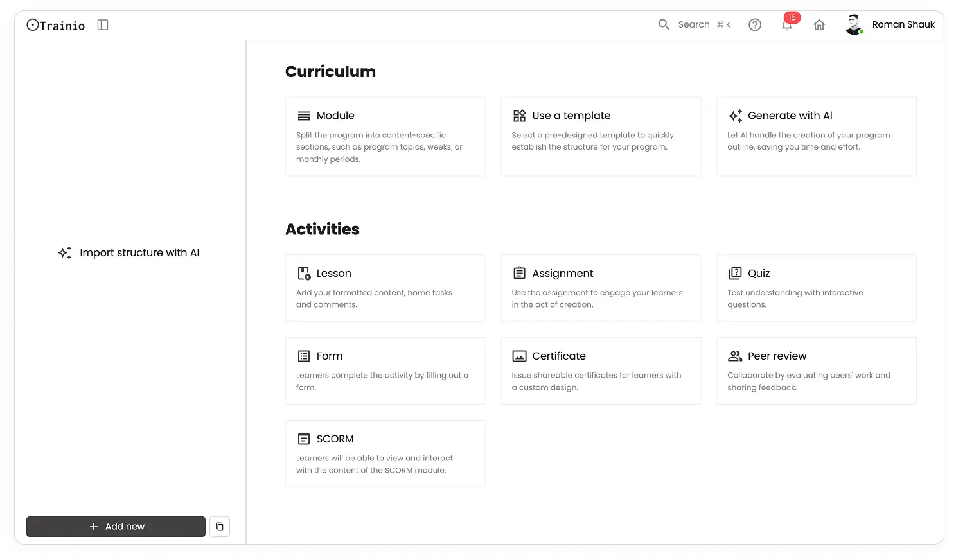Click the duplicate icon beside Add new
Screen dimensions: 956x560
point(220,526)
